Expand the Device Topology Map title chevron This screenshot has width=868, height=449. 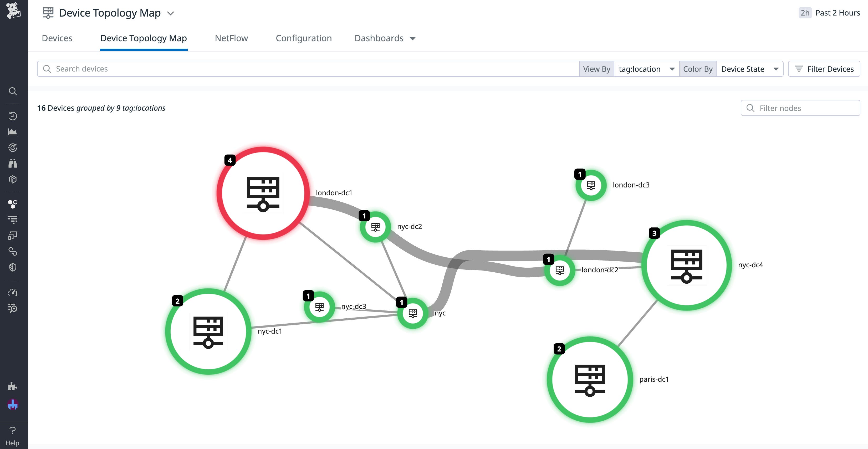point(171,13)
